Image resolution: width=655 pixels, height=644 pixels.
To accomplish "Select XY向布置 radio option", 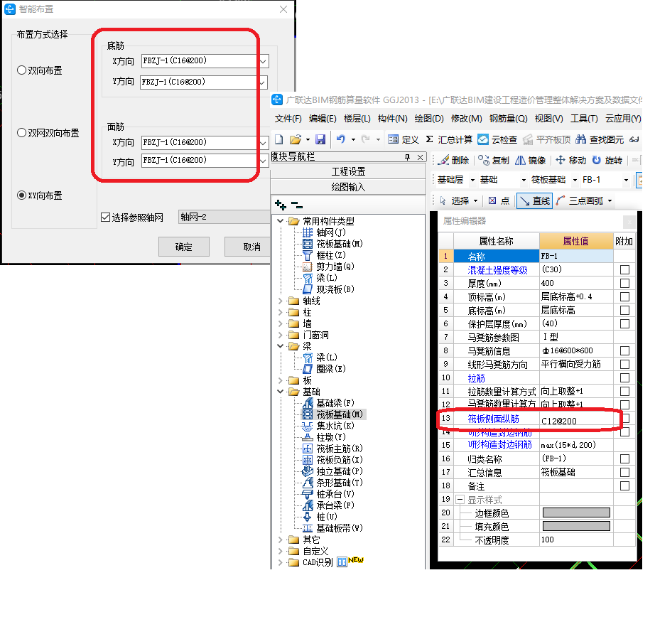I will click(40, 195).
